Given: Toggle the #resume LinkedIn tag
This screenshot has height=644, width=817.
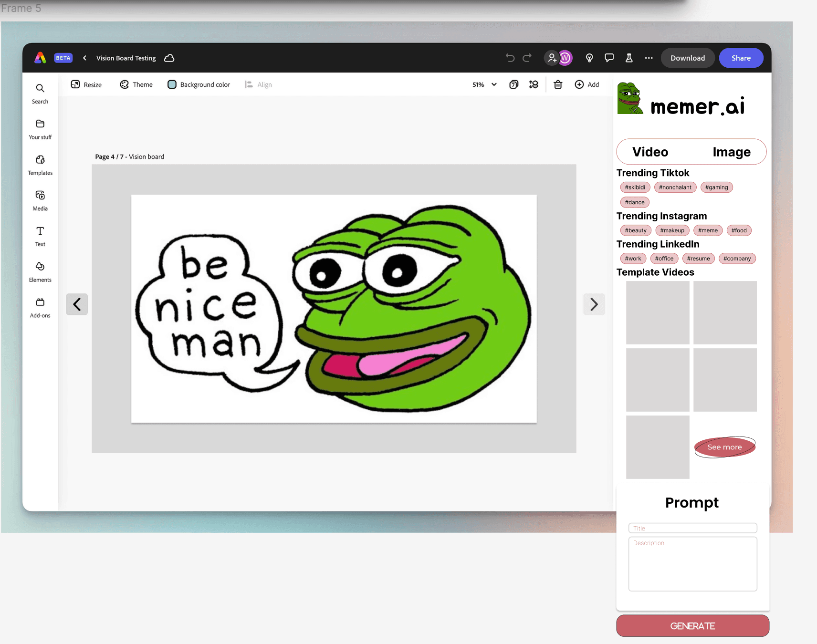Looking at the screenshot, I should point(698,258).
